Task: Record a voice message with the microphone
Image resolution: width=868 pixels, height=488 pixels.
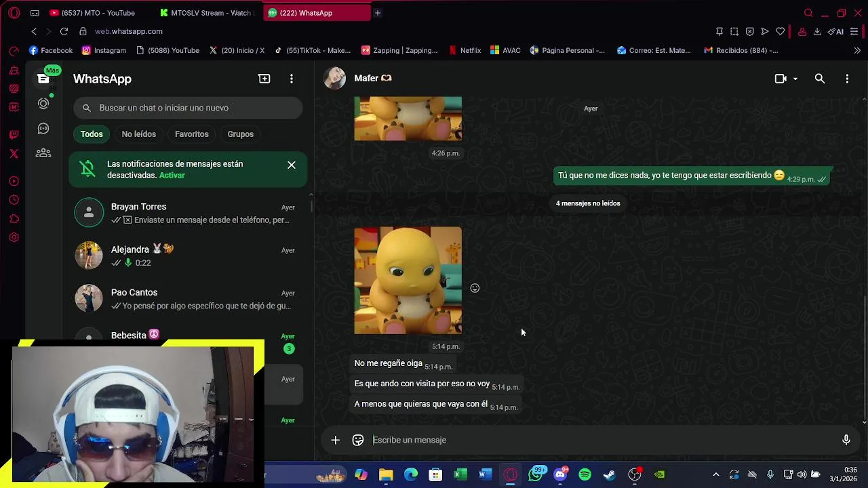Action: (846, 440)
